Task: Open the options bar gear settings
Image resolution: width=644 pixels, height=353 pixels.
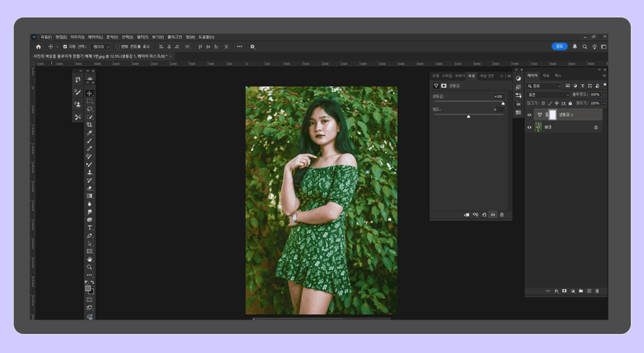Action: point(253,47)
